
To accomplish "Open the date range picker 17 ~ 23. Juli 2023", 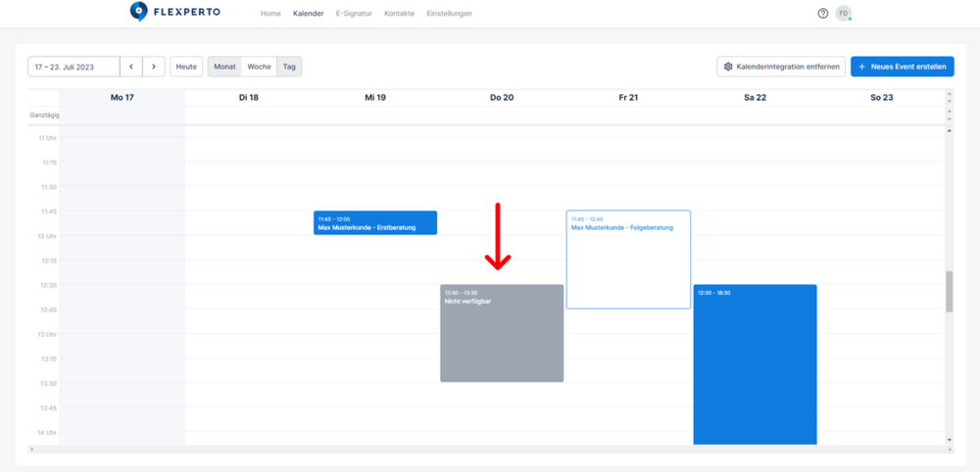I will (73, 67).
